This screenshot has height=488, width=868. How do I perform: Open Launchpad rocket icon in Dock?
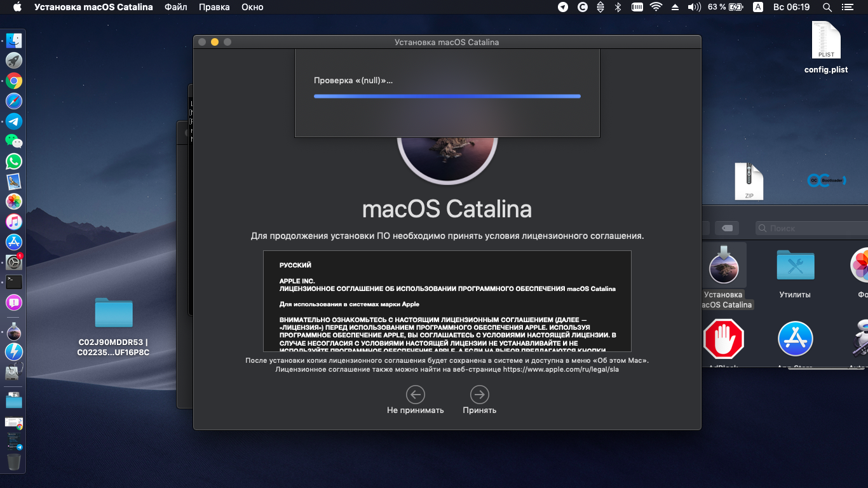14,61
